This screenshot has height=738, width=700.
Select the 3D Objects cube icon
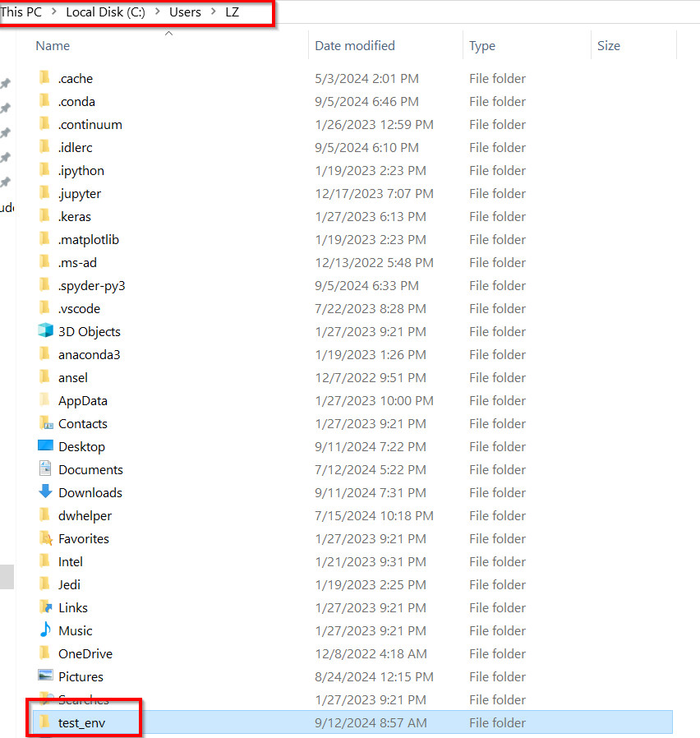pyautogui.click(x=45, y=331)
